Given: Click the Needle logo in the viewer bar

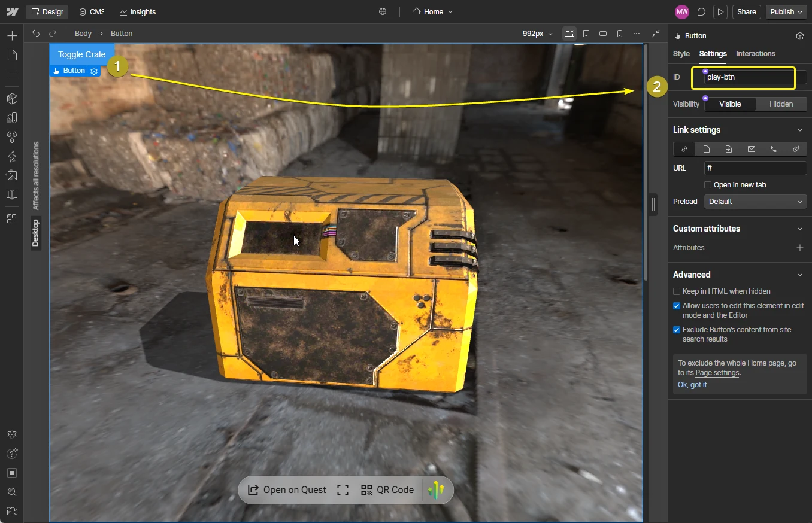Looking at the screenshot, I should click(x=436, y=490).
